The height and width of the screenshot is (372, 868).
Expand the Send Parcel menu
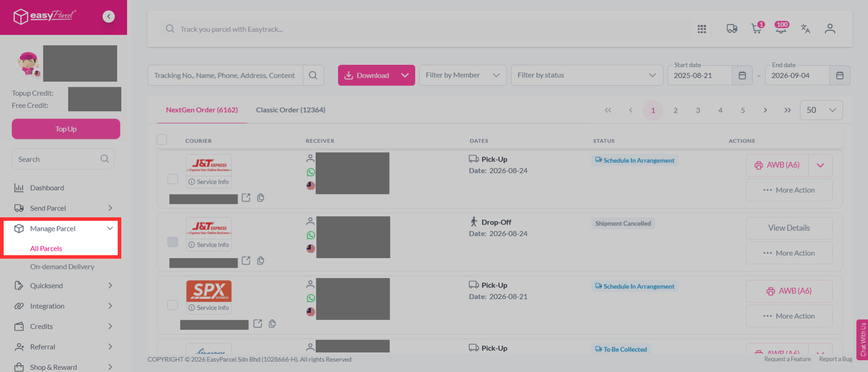tap(110, 208)
